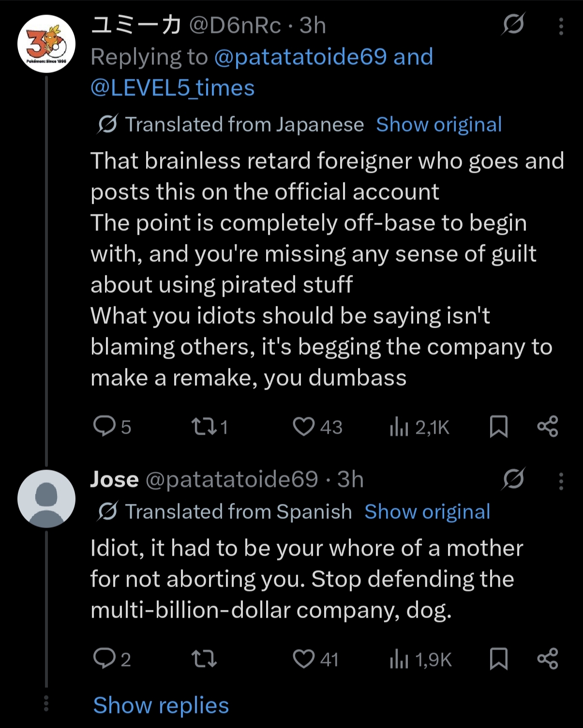The height and width of the screenshot is (728, 583).
Task: Open Grok icon on ユミーカ's tweet
Action: pyautogui.click(x=513, y=24)
